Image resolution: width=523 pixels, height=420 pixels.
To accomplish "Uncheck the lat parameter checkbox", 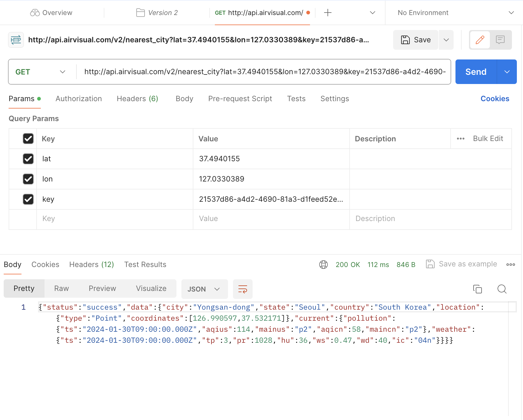I will pyautogui.click(x=28, y=159).
